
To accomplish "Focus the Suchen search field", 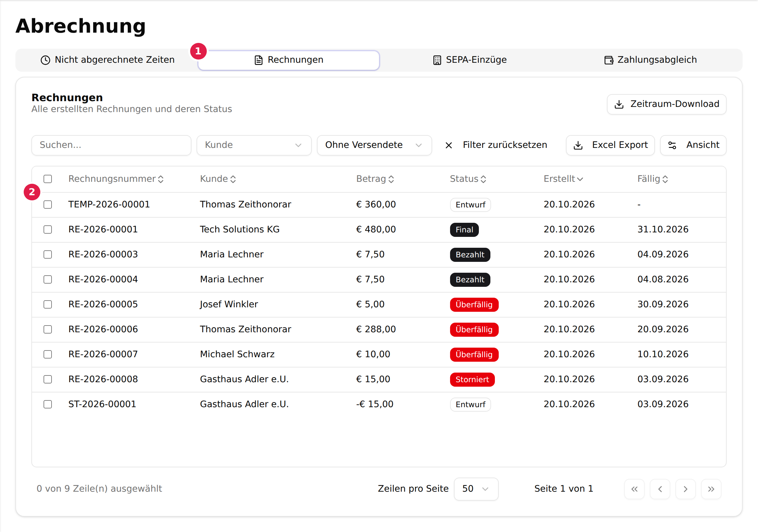I will pyautogui.click(x=111, y=145).
